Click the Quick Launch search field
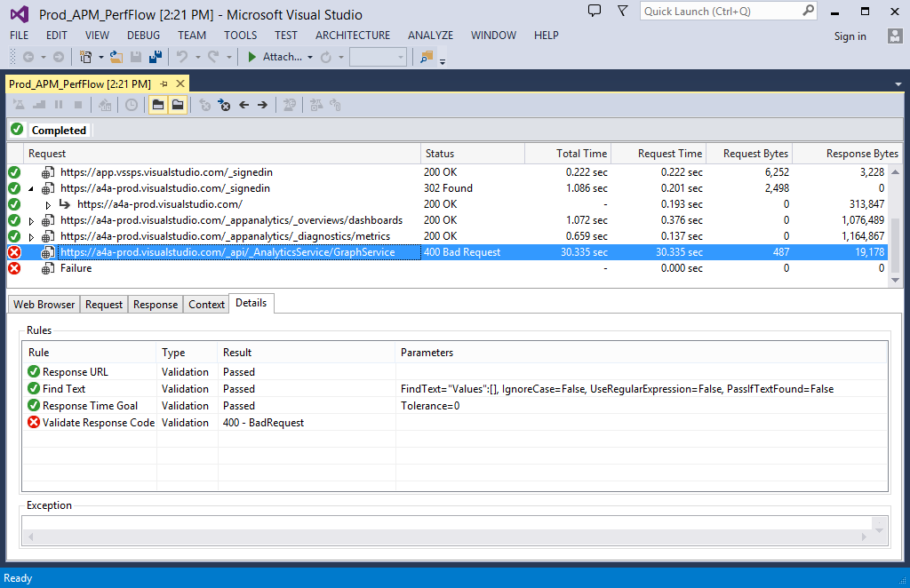 pyautogui.click(x=729, y=11)
